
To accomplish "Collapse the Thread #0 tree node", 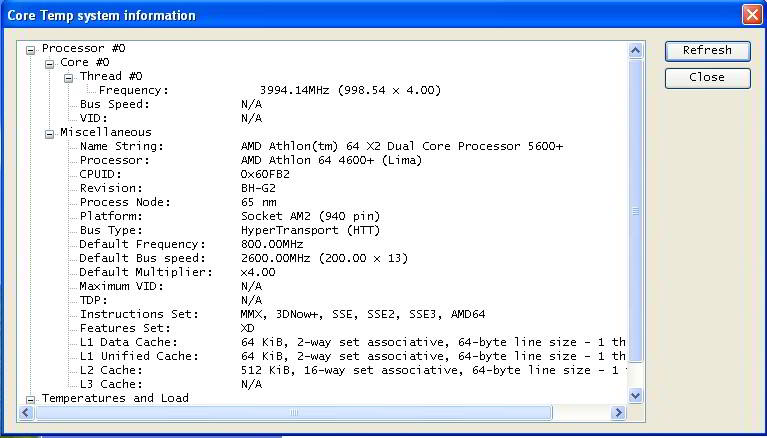I will [x=68, y=77].
